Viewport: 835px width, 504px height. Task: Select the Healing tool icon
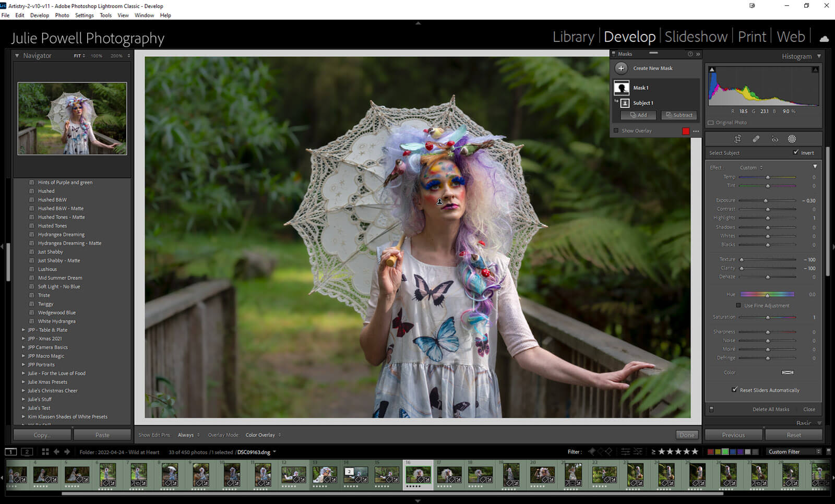(x=756, y=139)
